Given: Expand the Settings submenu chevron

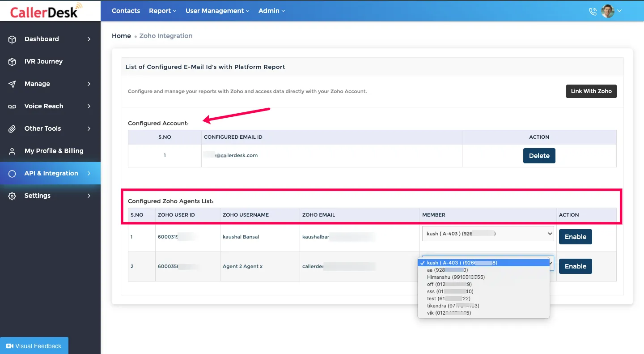Looking at the screenshot, I should click(89, 196).
